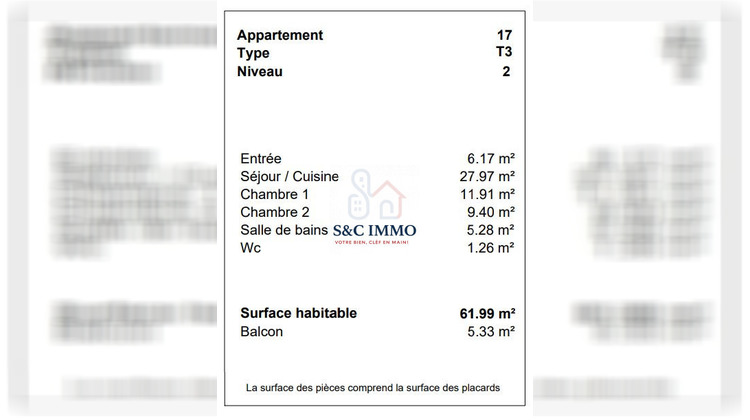Screen dimensions: 750x420
Task: Click the footnote about placards surface
Action: (373, 387)
